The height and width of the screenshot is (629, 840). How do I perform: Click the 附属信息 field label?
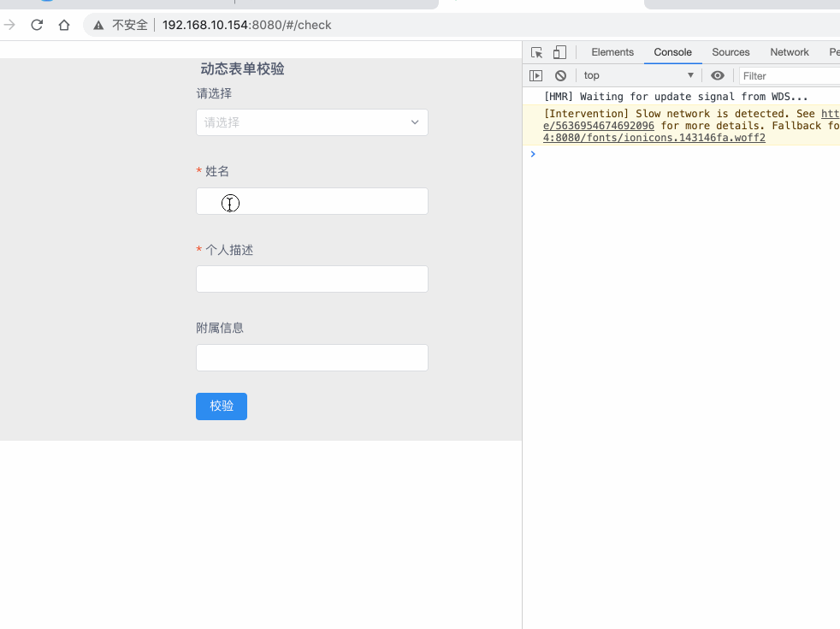coord(220,328)
